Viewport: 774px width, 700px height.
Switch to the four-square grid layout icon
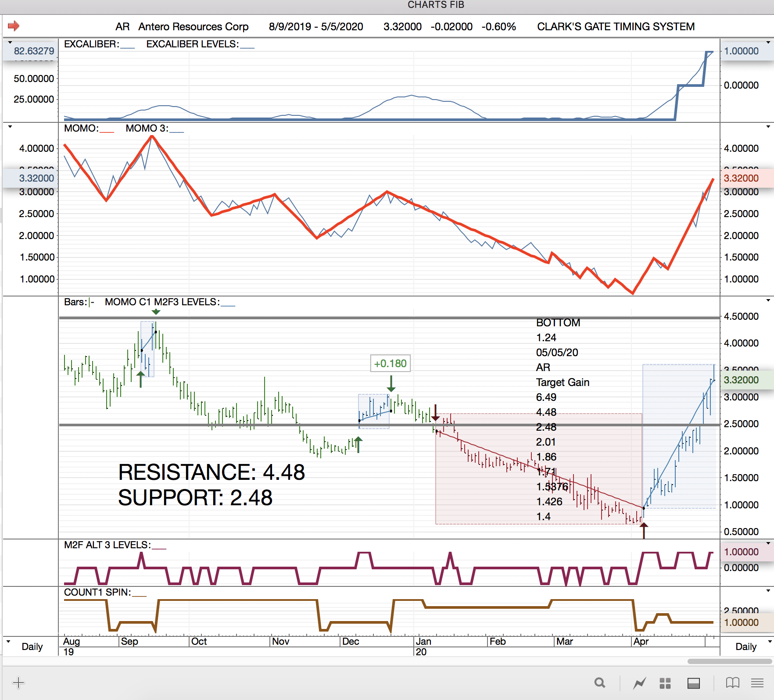665,683
